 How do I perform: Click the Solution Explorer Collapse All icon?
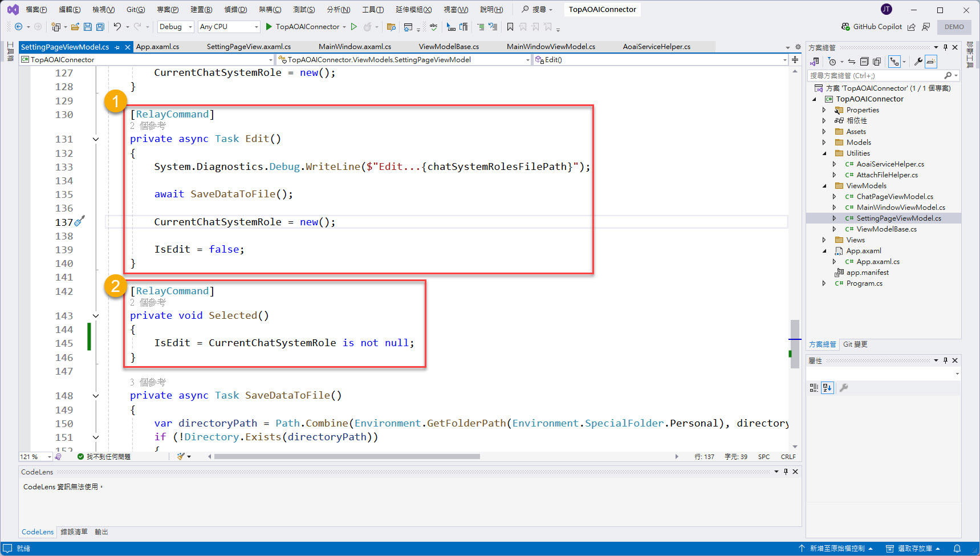(864, 62)
